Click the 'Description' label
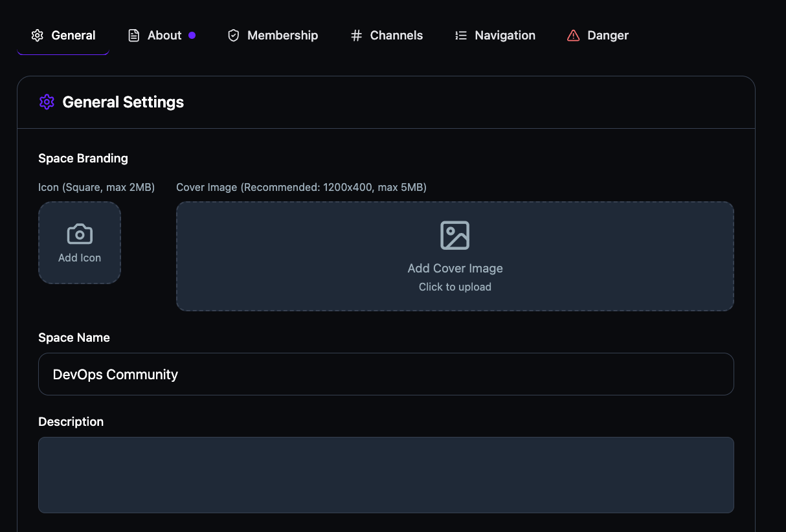The height and width of the screenshot is (532, 786). pyautogui.click(x=71, y=422)
